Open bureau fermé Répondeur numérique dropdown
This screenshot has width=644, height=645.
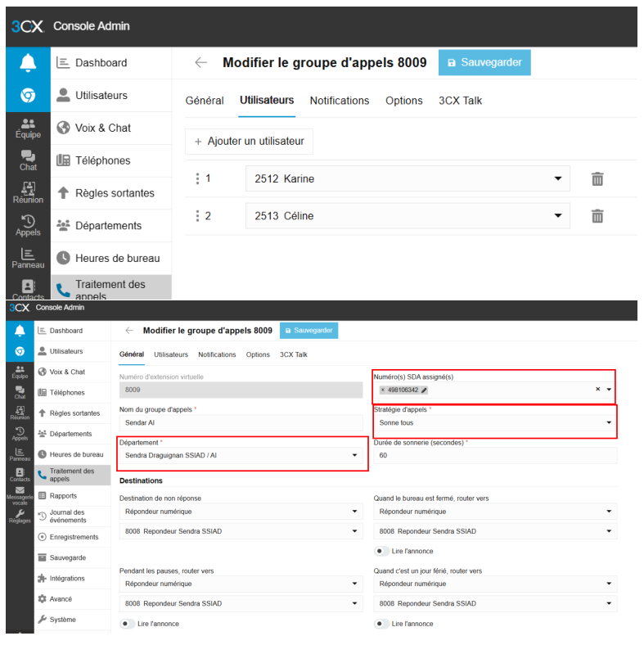click(x=495, y=512)
